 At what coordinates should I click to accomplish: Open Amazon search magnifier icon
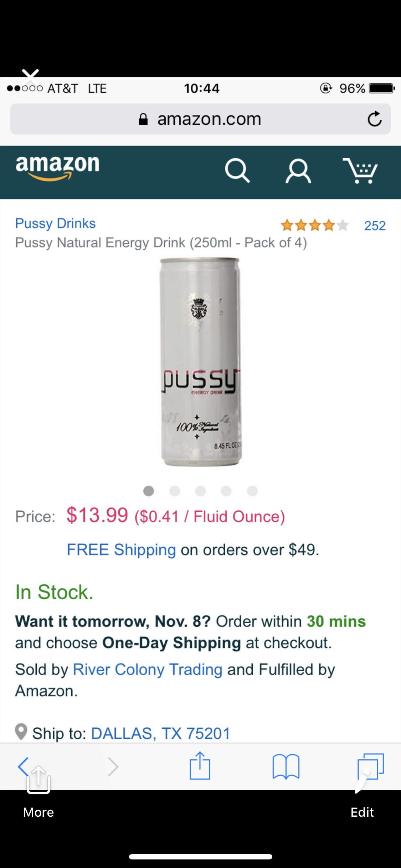coord(237,171)
